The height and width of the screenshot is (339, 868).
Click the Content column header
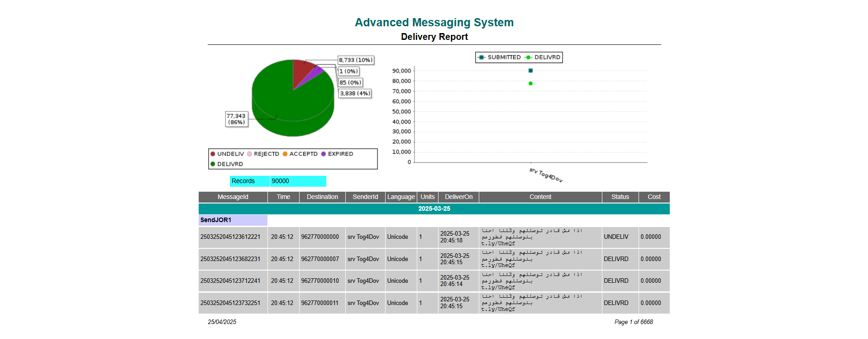540,197
